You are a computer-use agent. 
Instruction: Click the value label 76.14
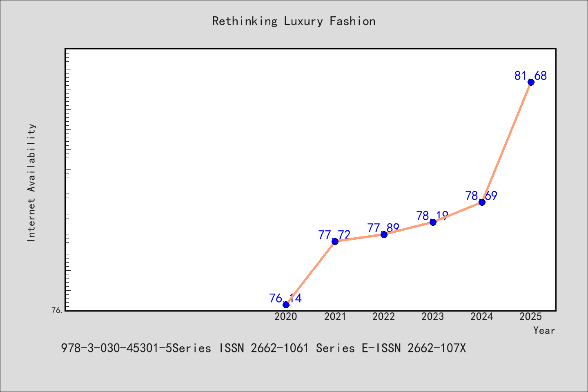tap(285, 298)
